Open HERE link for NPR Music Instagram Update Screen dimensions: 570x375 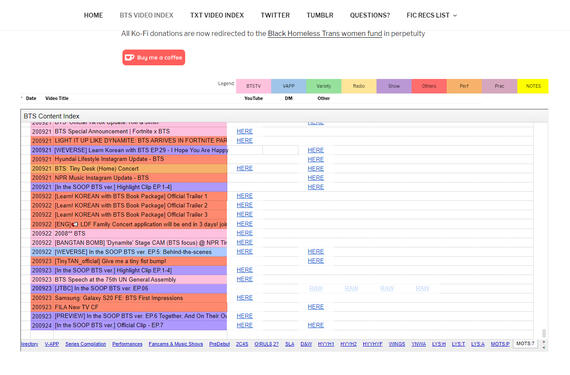(x=316, y=178)
